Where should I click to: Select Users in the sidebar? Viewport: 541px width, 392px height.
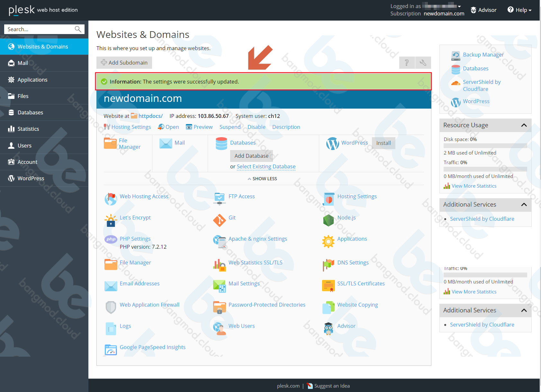[x=44, y=146]
